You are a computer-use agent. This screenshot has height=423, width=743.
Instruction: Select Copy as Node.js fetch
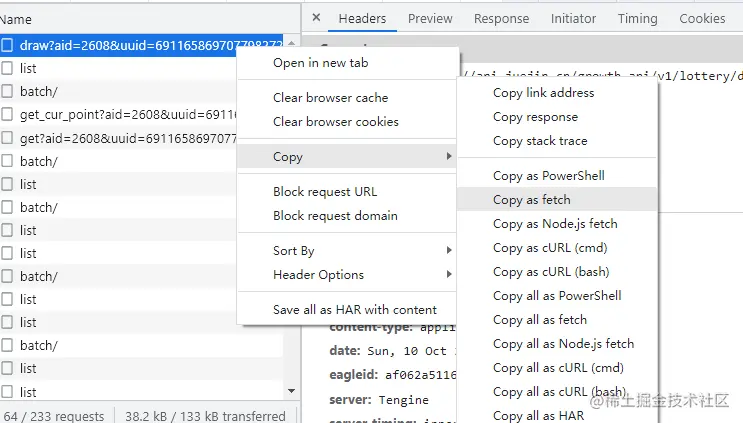tap(557, 224)
